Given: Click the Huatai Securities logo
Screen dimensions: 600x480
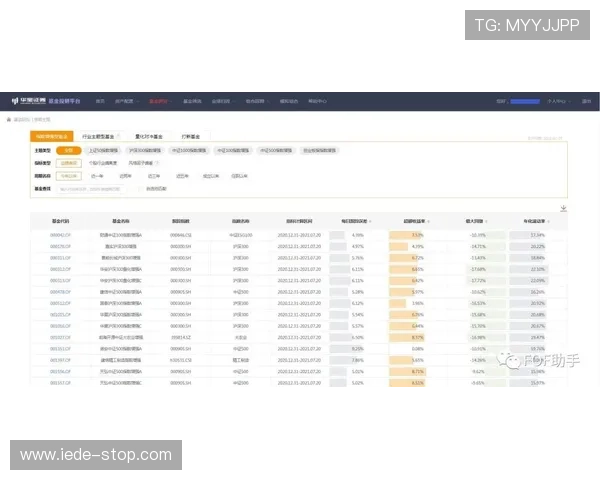Looking at the screenshot, I should (29, 101).
